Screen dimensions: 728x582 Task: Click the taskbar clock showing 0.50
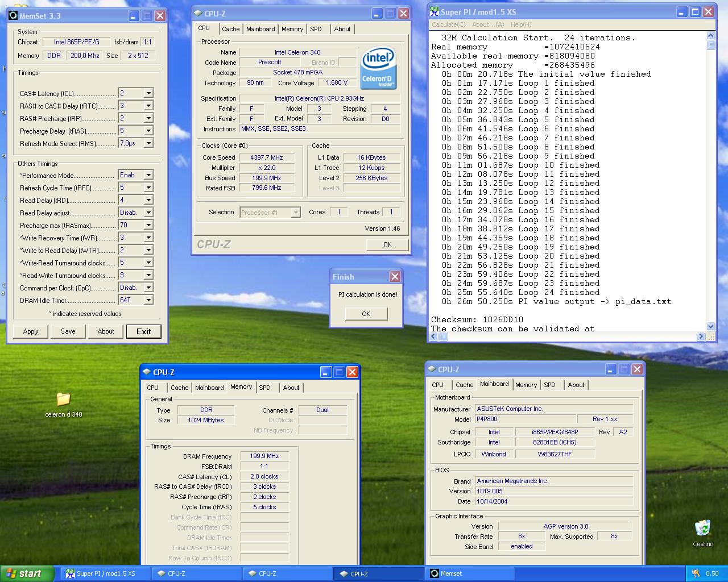point(712,573)
